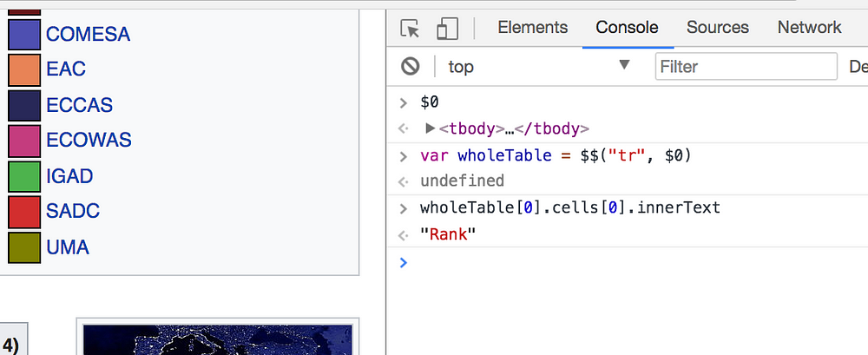
Task: Click the red SADC color swatch
Action: (24, 212)
